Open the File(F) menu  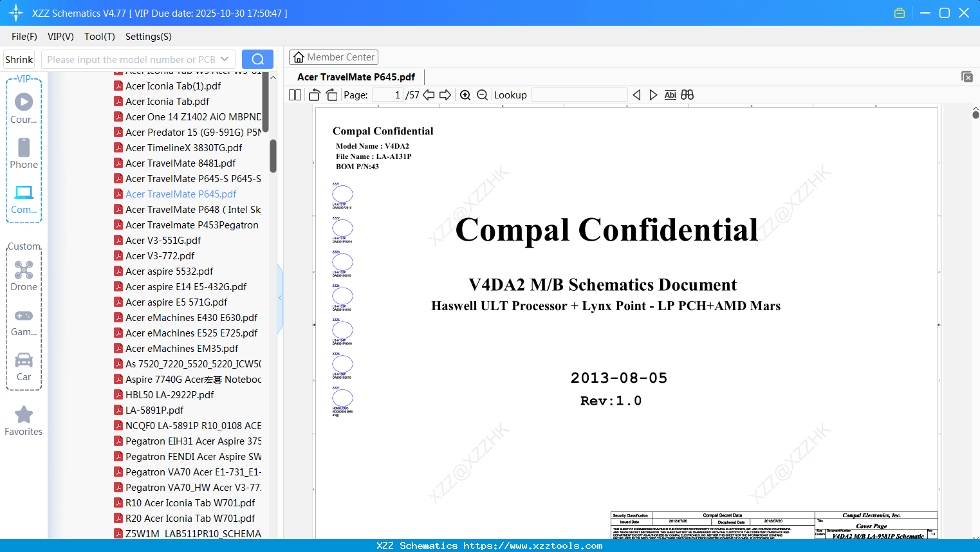(x=24, y=37)
